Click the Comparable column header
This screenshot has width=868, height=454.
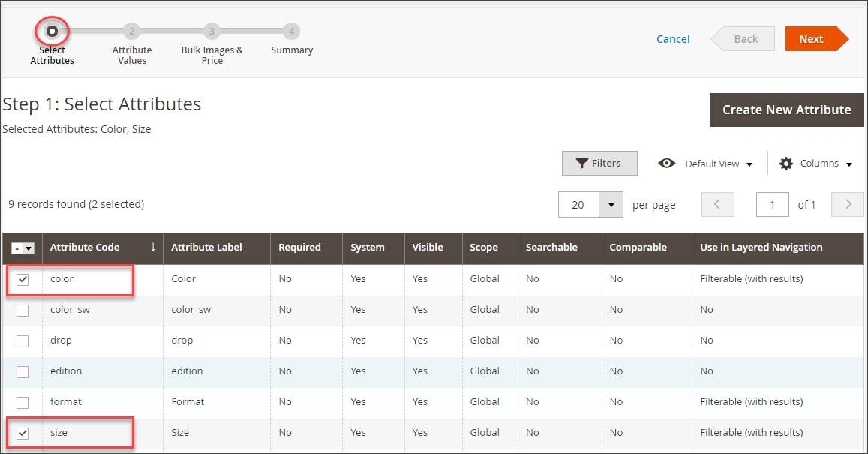click(647, 248)
